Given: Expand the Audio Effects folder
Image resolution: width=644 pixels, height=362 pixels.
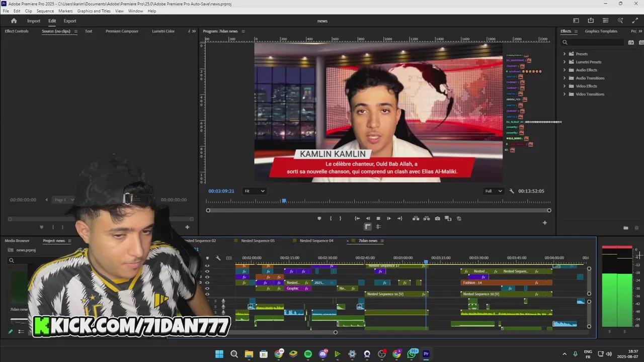Looking at the screenshot, I should coord(565,70).
